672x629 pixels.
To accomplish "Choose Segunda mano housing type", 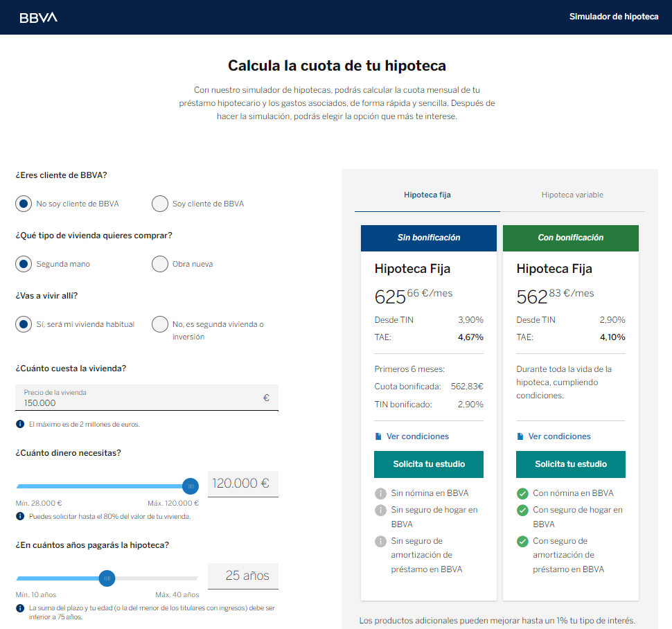I will (24, 264).
